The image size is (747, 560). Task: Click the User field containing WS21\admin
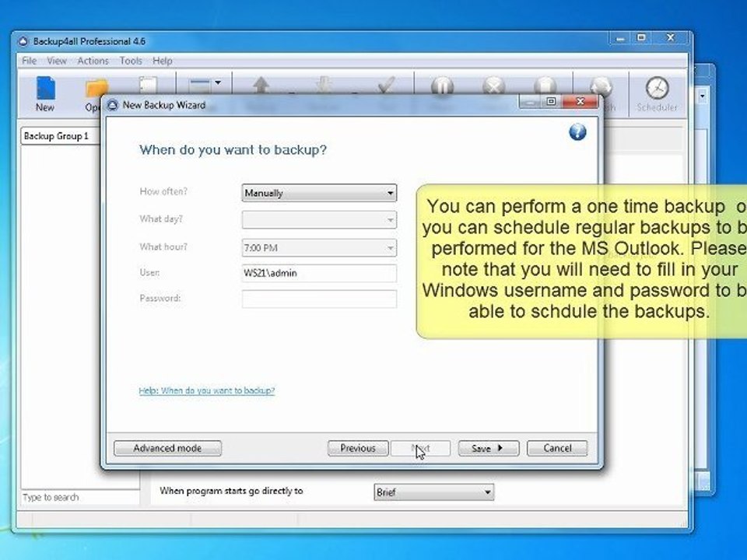pos(319,273)
